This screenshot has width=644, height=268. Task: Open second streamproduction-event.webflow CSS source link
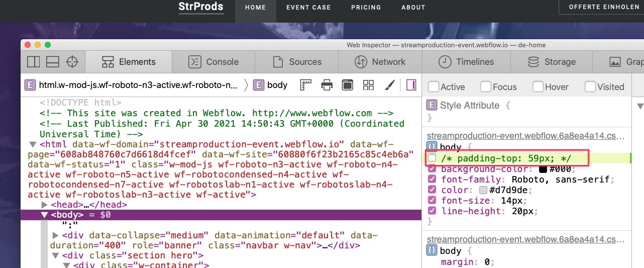tap(526, 239)
